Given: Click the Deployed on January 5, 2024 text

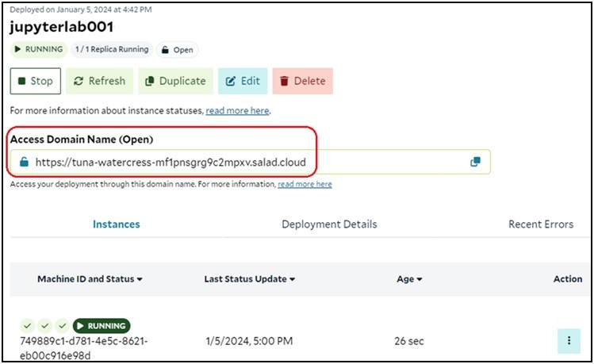Looking at the screenshot, I should point(81,10).
